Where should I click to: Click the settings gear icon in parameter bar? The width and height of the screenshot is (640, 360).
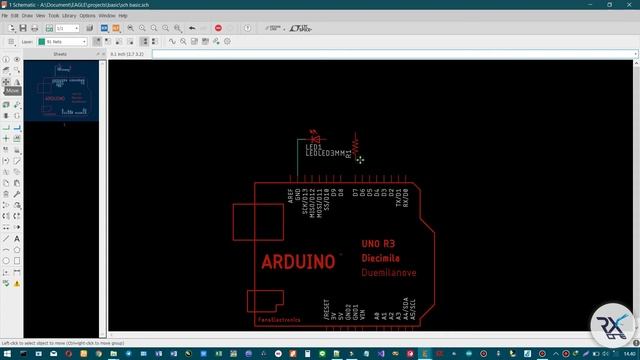pyautogui.click(x=227, y=42)
